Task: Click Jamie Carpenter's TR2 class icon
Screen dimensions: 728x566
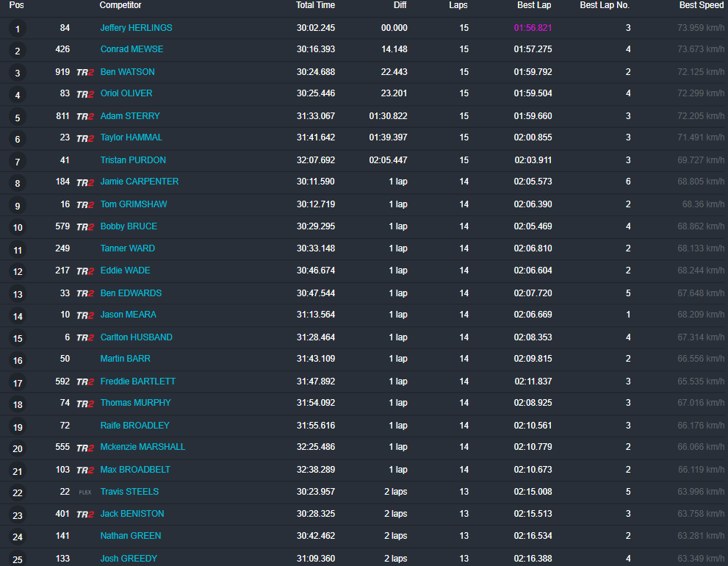Action: (x=85, y=182)
